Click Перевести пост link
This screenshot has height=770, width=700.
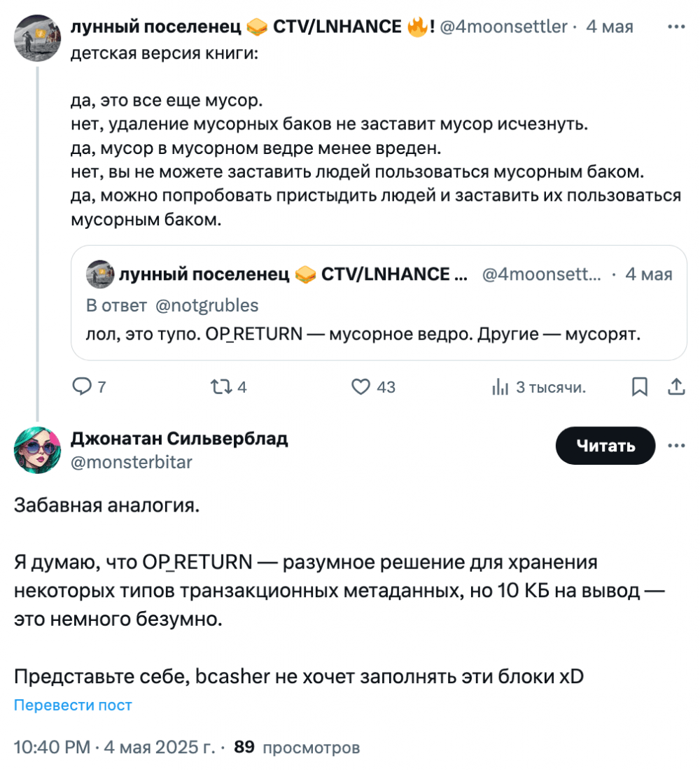(x=73, y=705)
